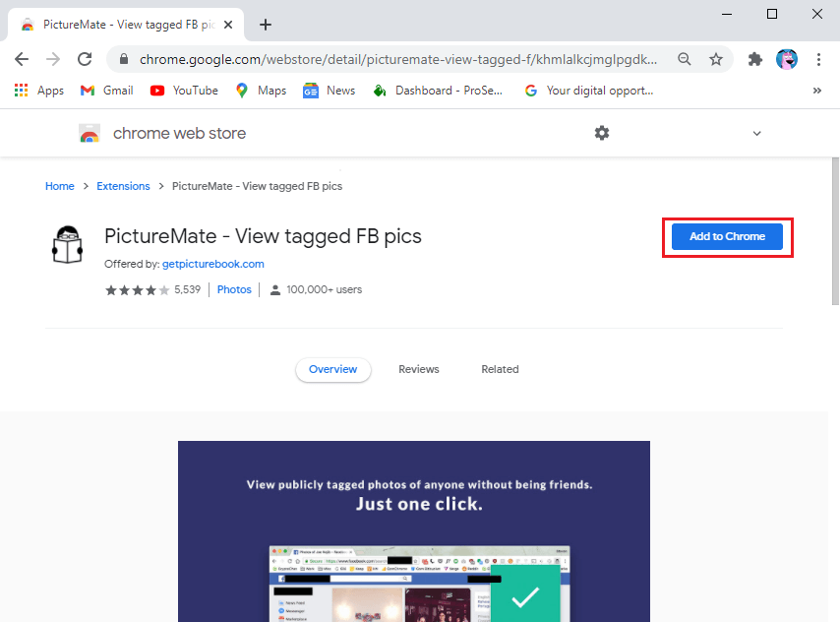Open the Google Apps grid
840x622 pixels.
21,90
